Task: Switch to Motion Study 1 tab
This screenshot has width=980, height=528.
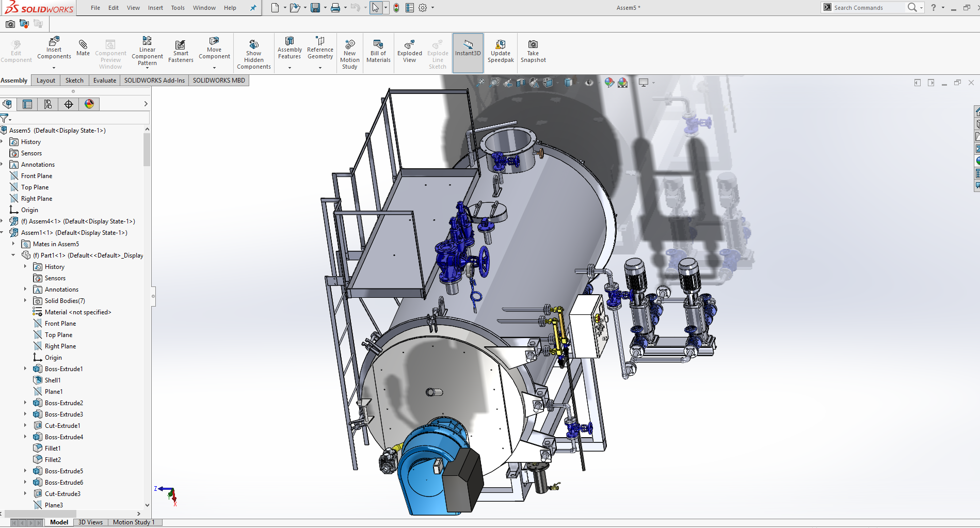Action: point(134,522)
